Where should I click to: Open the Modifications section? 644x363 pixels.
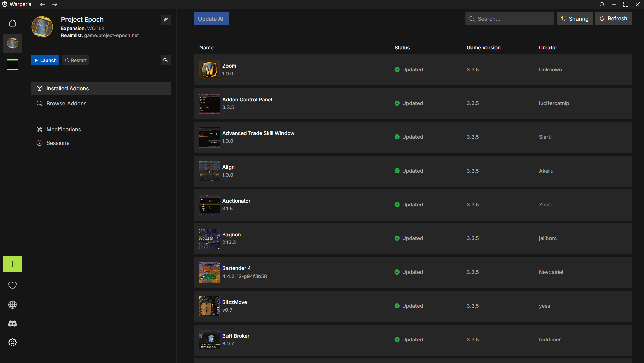(63, 129)
